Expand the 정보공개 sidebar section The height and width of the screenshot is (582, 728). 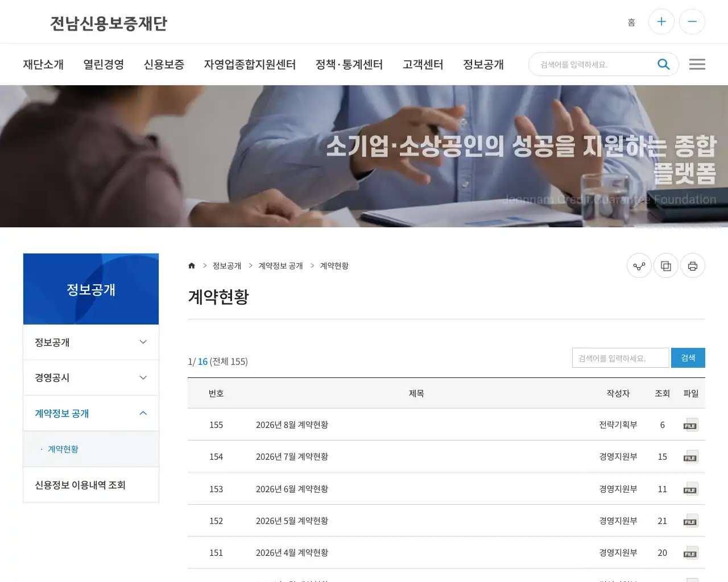point(91,342)
